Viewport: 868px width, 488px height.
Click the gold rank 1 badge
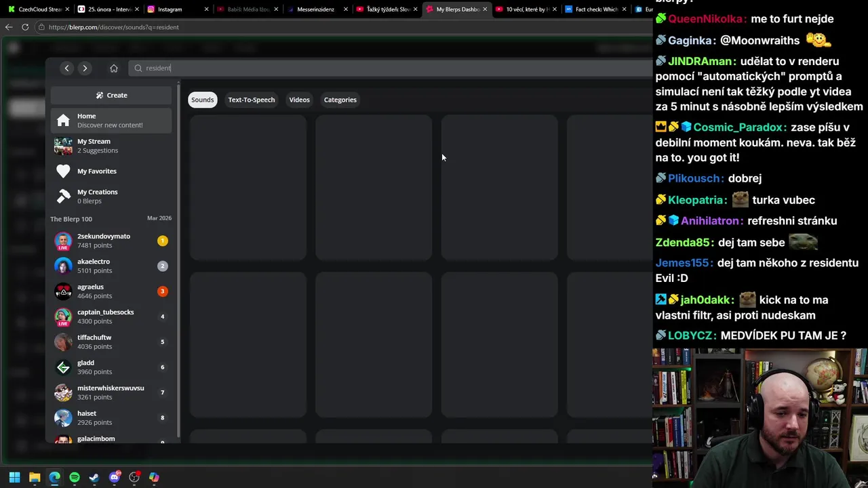pos(162,241)
